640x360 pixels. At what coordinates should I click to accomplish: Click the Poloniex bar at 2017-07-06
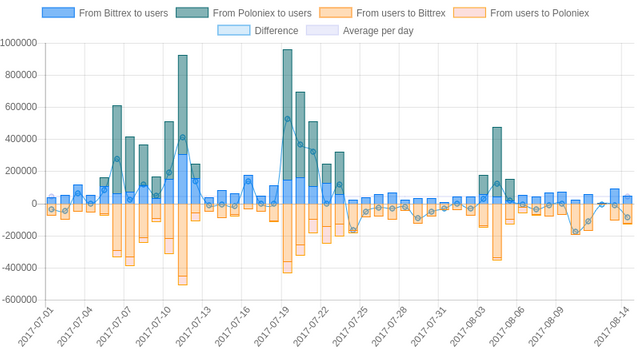(117, 149)
